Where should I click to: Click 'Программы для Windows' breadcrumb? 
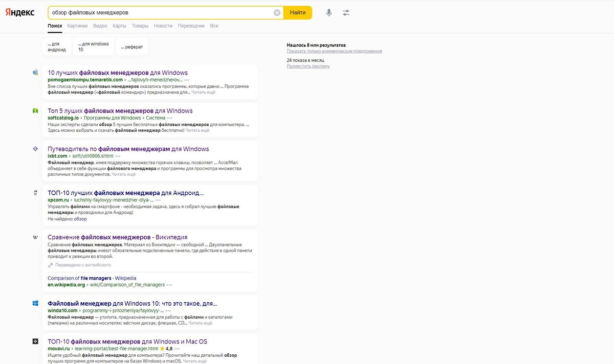[112, 118]
